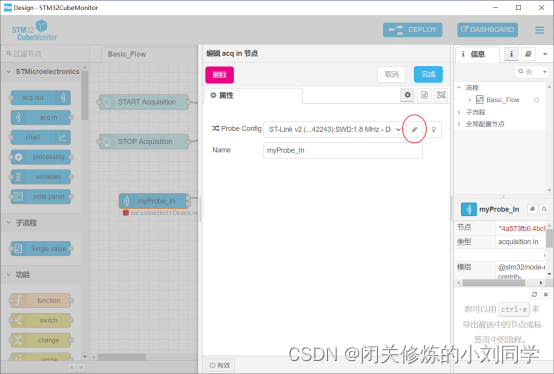Select the change node in palette

click(41, 340)
